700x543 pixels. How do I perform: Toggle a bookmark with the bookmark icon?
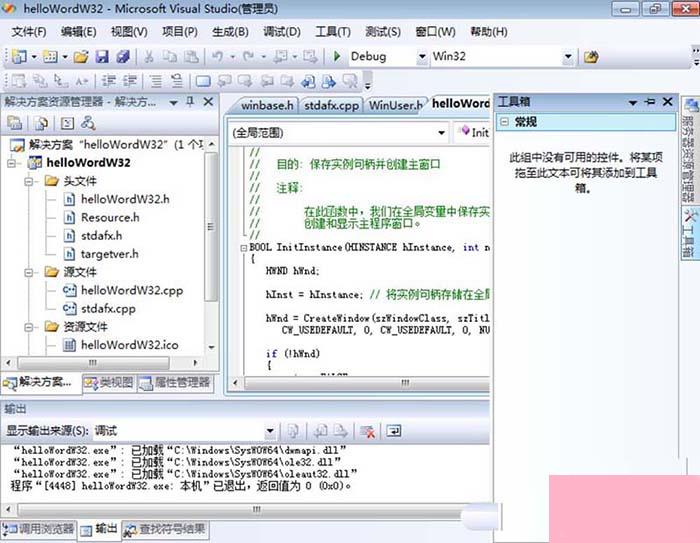tap(203, 81)
